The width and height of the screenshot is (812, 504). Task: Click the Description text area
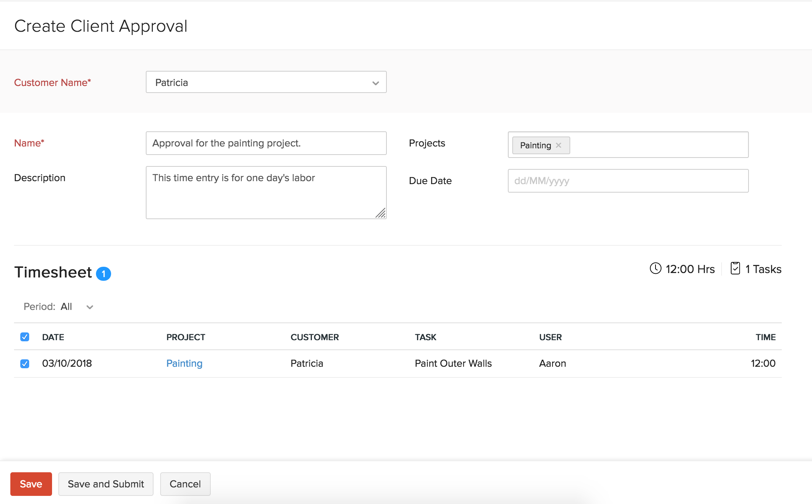pos(266,192)
